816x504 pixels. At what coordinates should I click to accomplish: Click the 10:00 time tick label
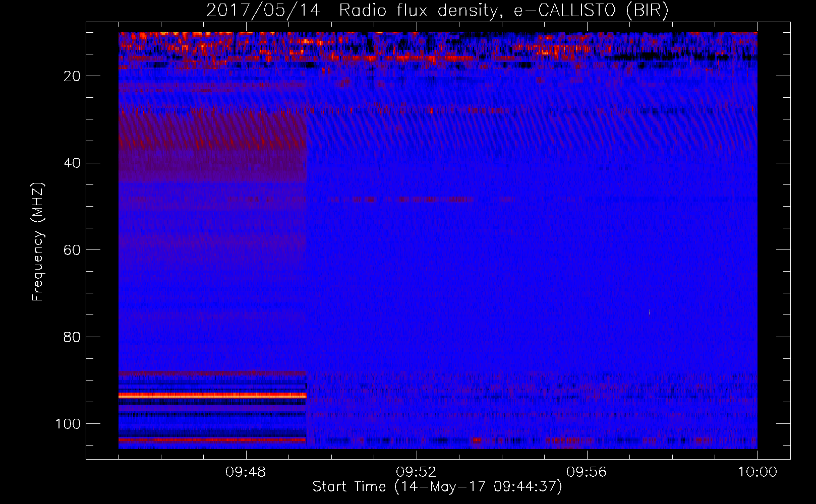pyautogui.click(x=757, y=472)
